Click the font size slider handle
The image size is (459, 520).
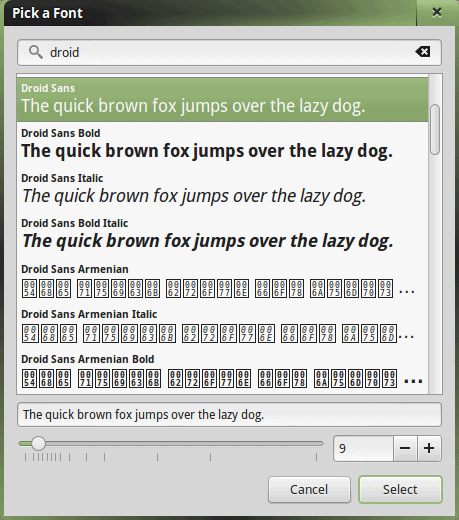pos(38,443)
